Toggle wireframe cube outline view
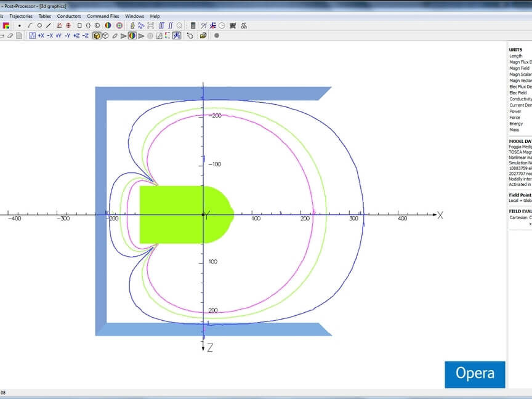The height and width of the screenshot is (399, 532). click(105, 36)
